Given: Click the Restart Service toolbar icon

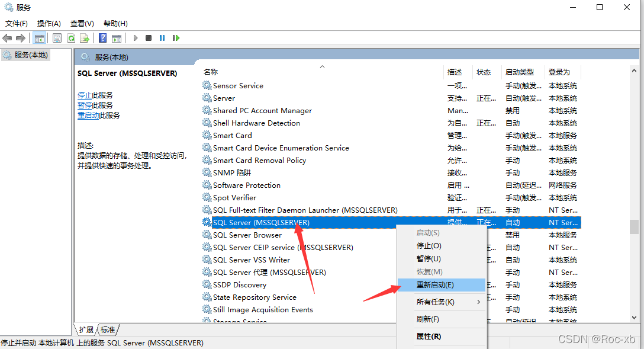Looking at the screenshot, I should [x=176, y=39].
